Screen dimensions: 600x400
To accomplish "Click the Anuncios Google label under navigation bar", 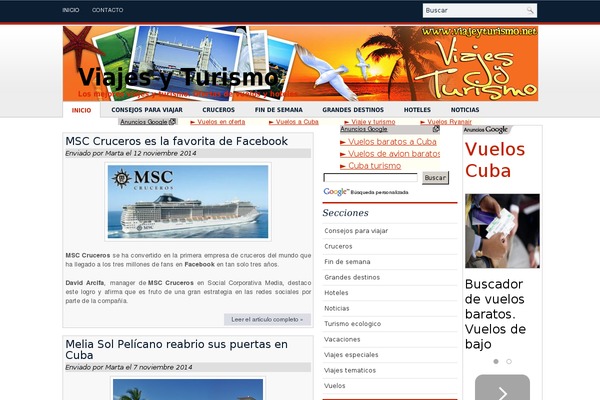I will click(x=144, y=122).
